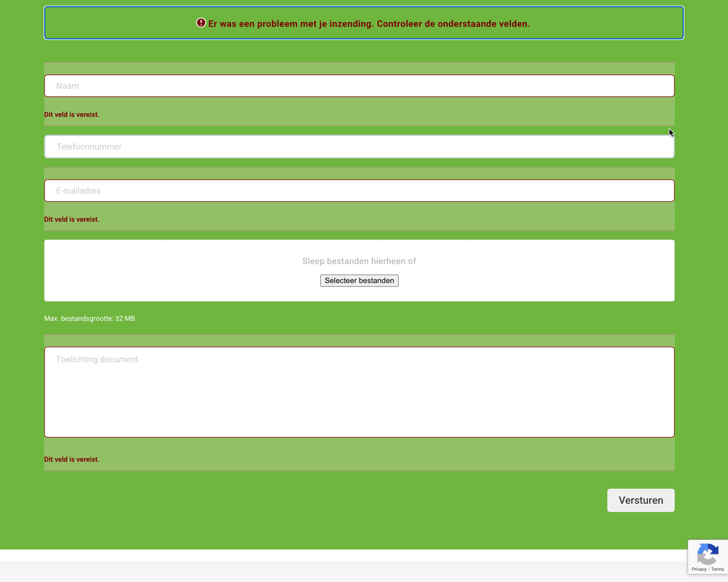Click the light-green strip above the Naam field
Screen dimensions: 728x582
359,69
